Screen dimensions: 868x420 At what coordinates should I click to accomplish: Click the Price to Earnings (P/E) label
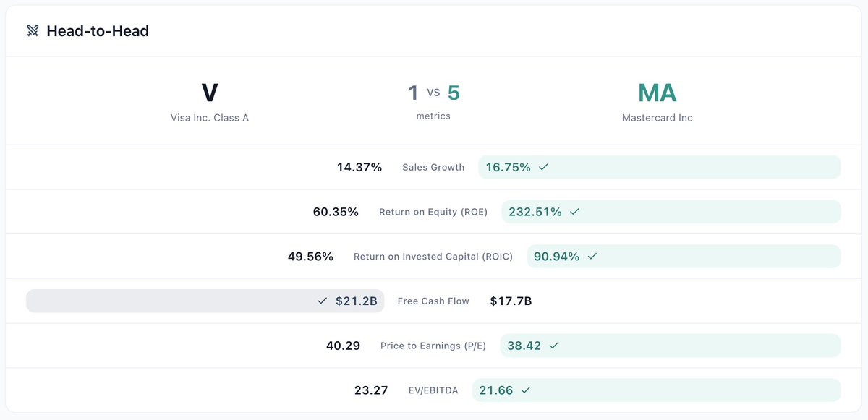coord(433,346)
